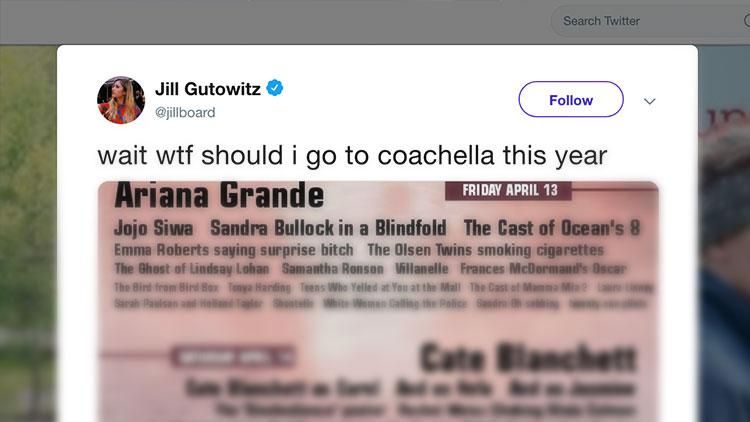This screenshot has width=750, height=422.
Task: Click into the Search Twitter field
Action: click(630, 21)
